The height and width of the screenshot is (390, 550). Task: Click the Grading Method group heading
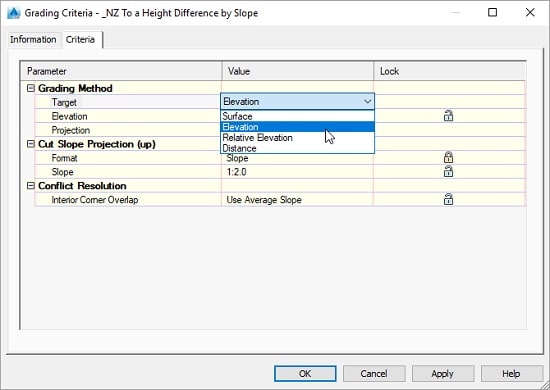(75, 88)
